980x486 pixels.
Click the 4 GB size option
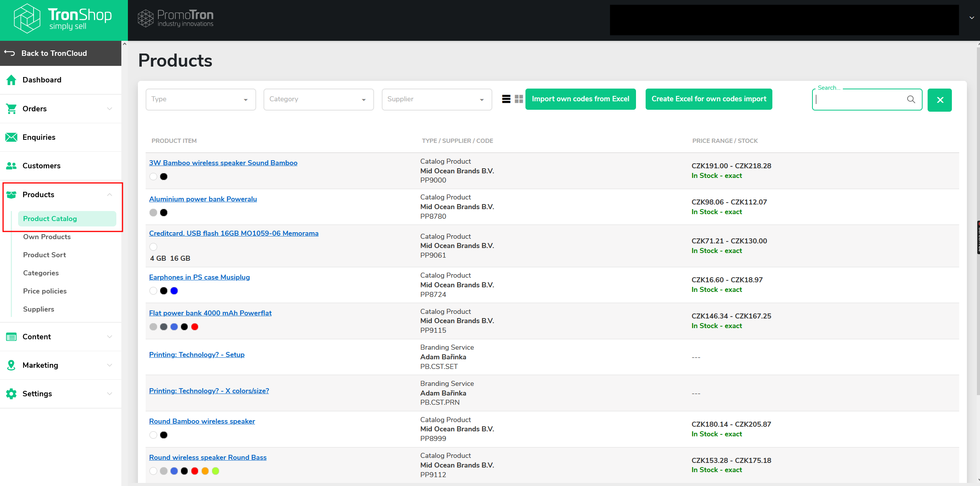pos(158,258)
